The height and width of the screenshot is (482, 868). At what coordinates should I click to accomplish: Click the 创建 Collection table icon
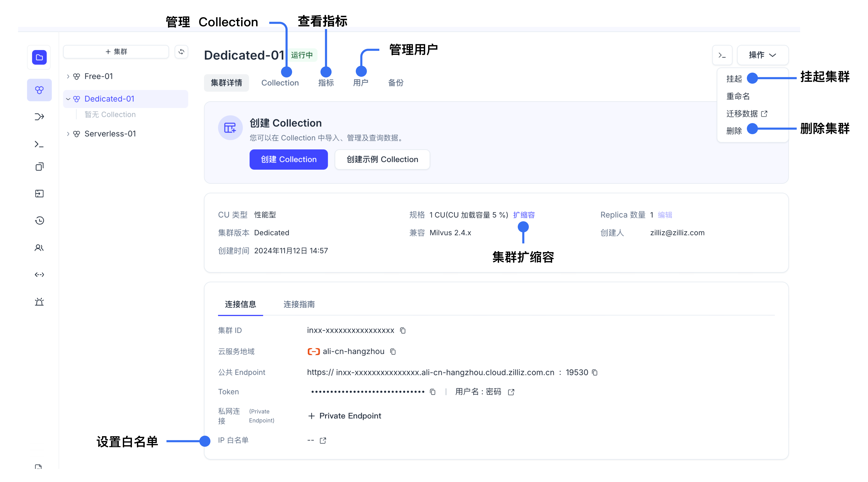tap(230, 128)
